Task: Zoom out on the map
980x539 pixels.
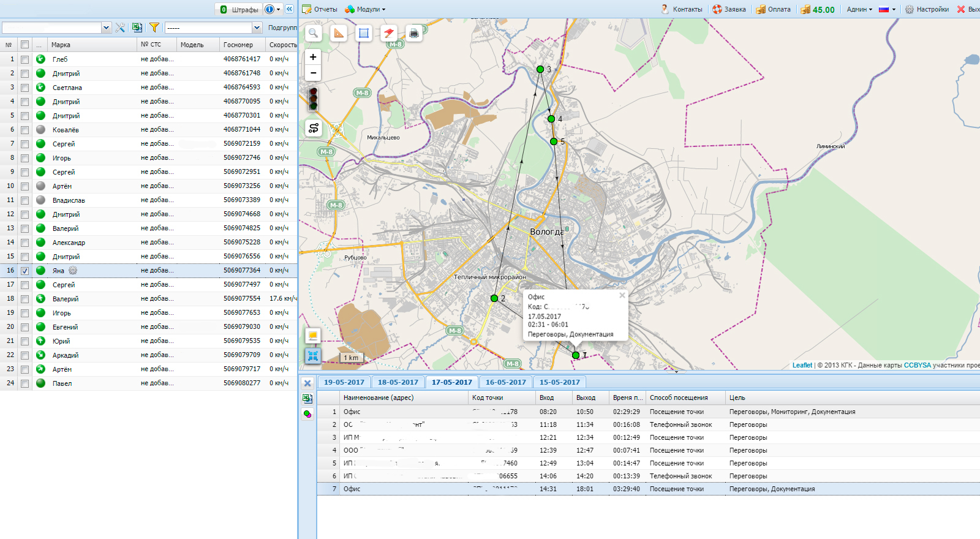Action: click(x=313, y=73)
